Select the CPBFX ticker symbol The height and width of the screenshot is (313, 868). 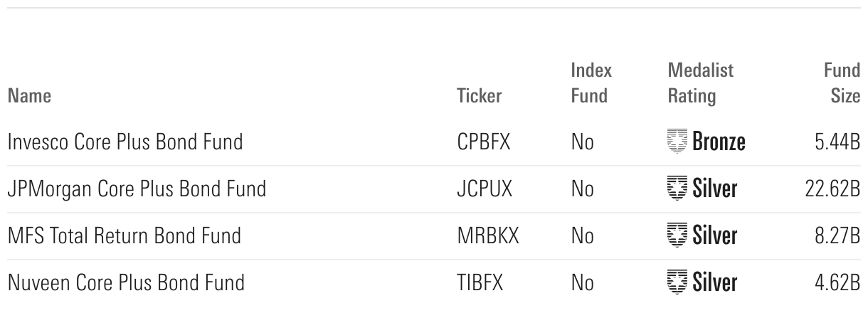[x=483, y=142]
